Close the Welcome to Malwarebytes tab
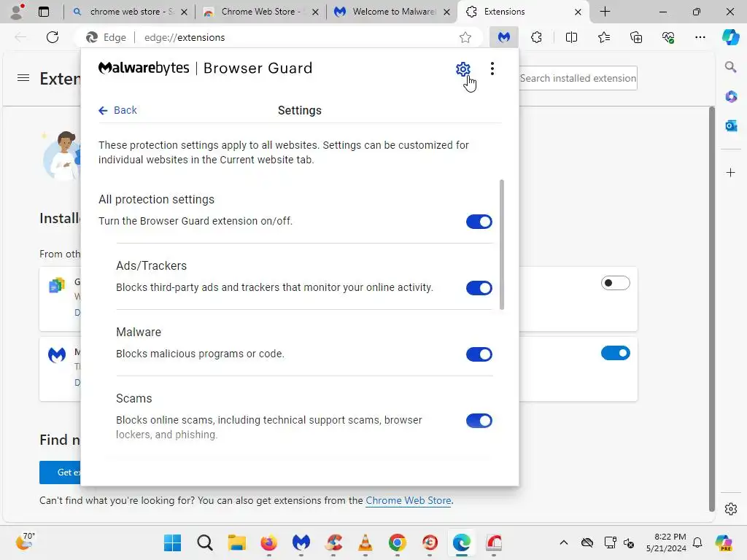 click(446, 12)
